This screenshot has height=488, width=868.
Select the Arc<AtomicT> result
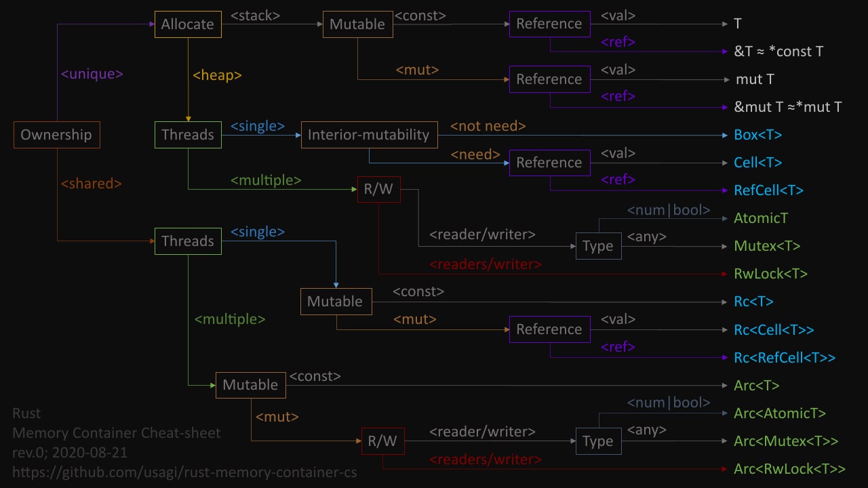pyautogui.click(x=780, y=413)
